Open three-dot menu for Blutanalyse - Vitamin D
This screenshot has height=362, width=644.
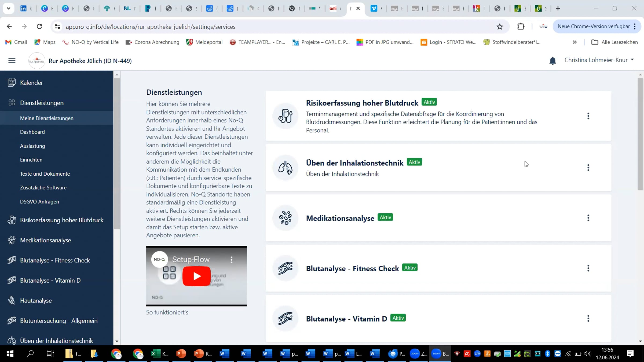pyautogui.click(x=588, y=319)
